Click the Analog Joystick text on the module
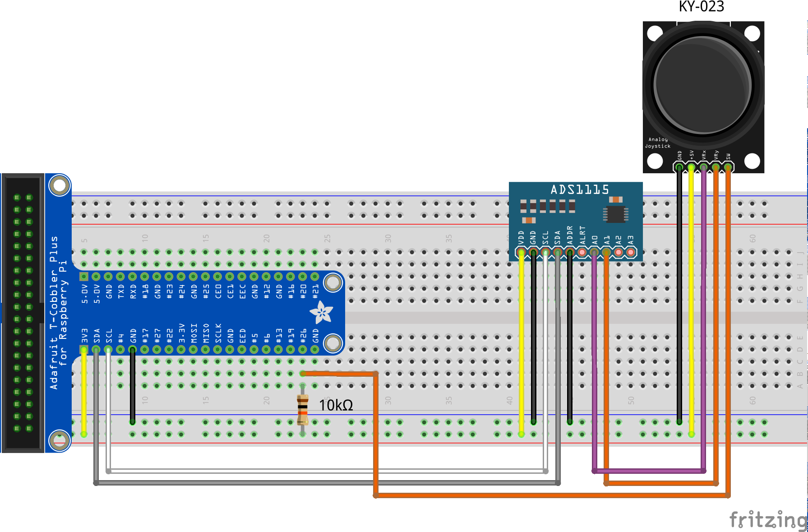Viewport: 808px width, 532px height. tap(658, 143)
